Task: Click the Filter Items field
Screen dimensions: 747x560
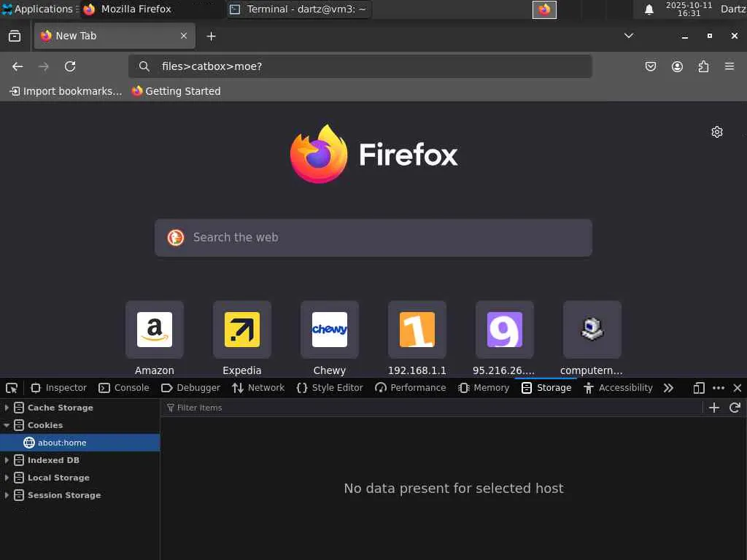Action: pos(431,408)
